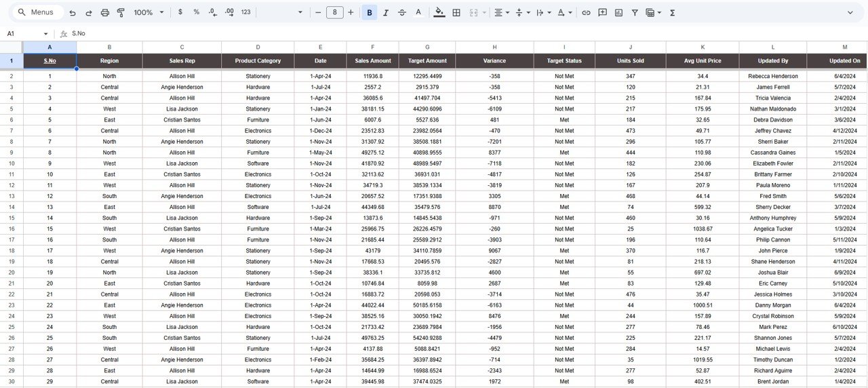Viewport: 868px width, 388px height.
Task: Select column D header
Action: coord(258,47)
